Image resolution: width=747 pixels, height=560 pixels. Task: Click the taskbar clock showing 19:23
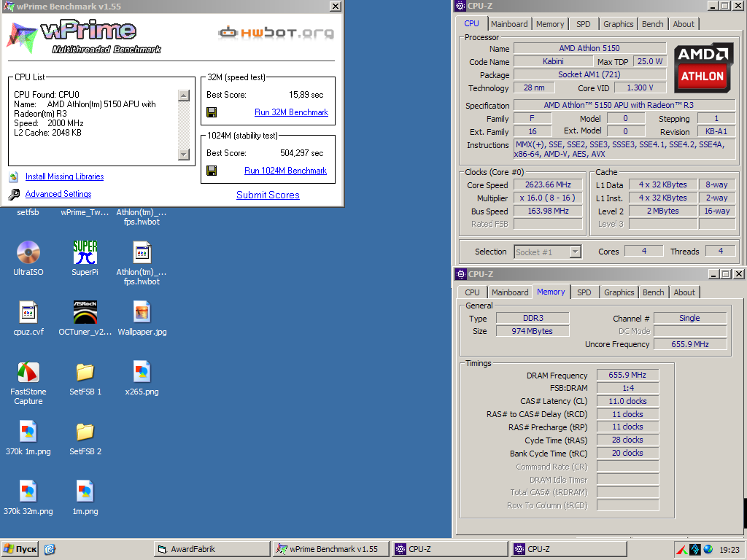coord(729,550)
